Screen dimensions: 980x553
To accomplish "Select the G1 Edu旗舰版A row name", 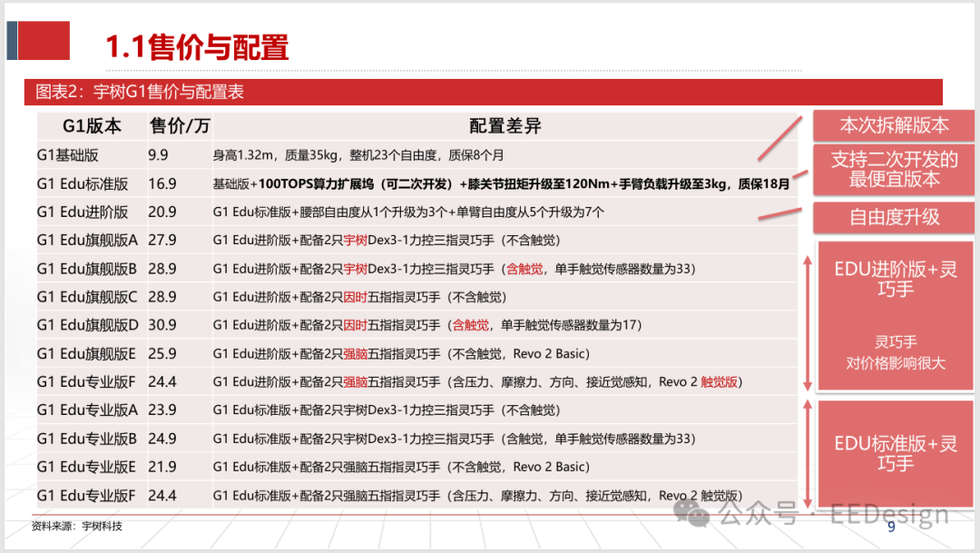I will [87, 241].
